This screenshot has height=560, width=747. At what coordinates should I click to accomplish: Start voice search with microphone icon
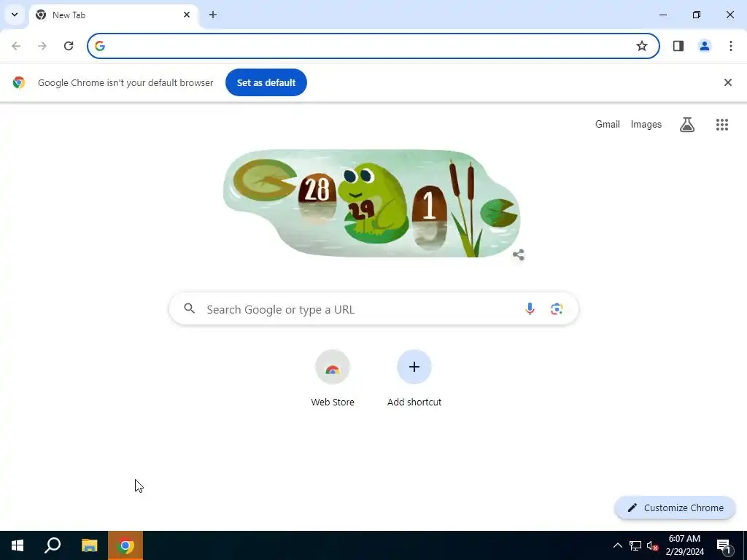[x=530, y=309]
